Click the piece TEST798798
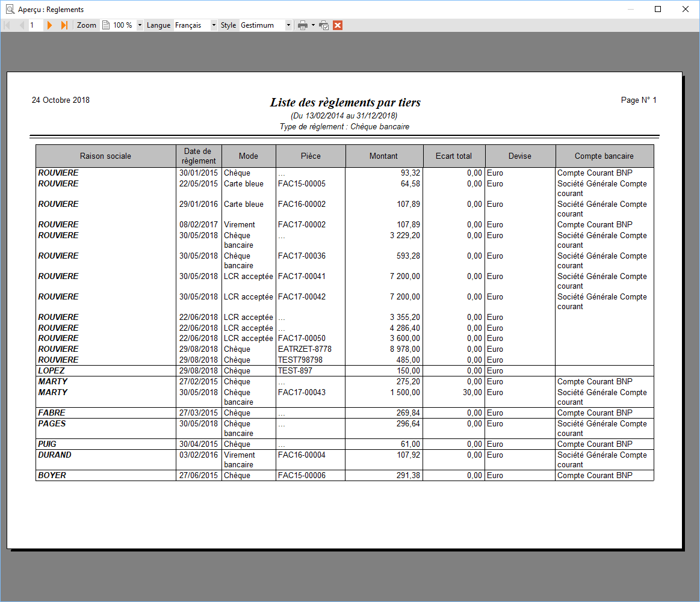This screenshot has width=700, height=602. 300,360
